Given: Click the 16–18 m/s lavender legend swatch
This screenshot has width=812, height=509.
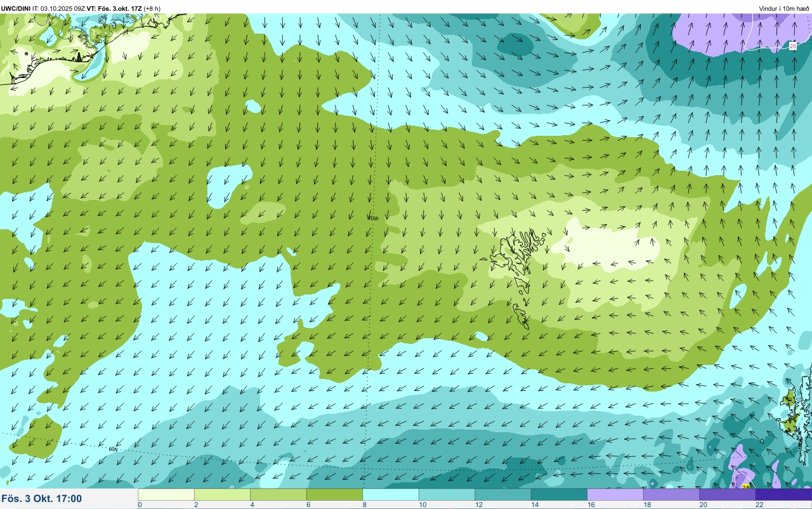Looking at the screenshot, I should (x=615, y=494).
